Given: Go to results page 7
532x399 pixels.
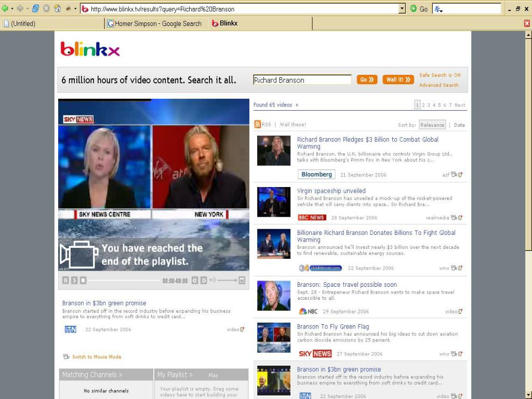Looking at the screenshot, I should (x=450, y=105).
